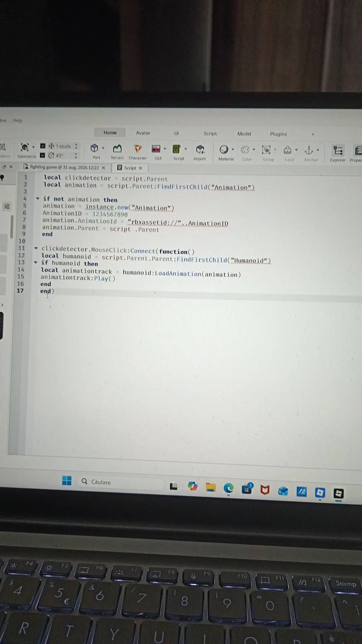Click line number 1 in gutter
Screen dimensions: 362x644
pos(26,177)
